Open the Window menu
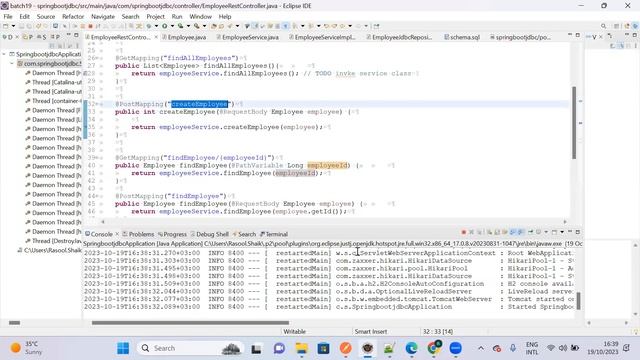The height and width of the screenshot is (360, 640). tap(200, 16)
